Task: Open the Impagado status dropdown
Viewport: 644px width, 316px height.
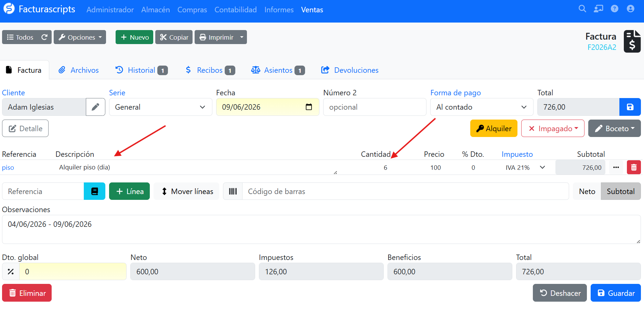Action: coord(553,128)
